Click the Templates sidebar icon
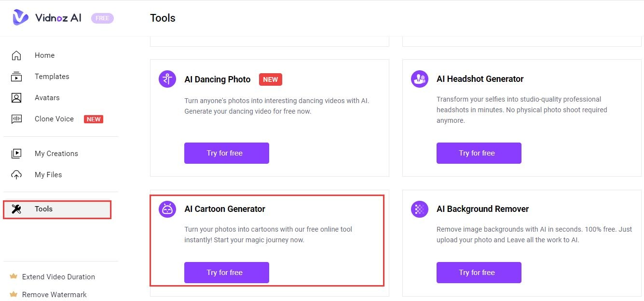The width and height of the screenshot is (644, 301). 16,77
